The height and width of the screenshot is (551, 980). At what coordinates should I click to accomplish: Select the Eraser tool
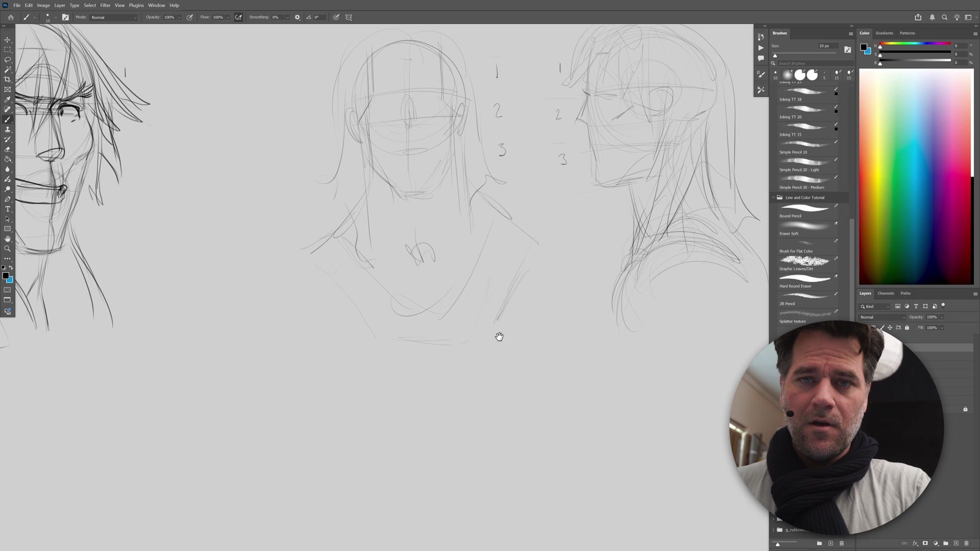[x=7, y=149]
